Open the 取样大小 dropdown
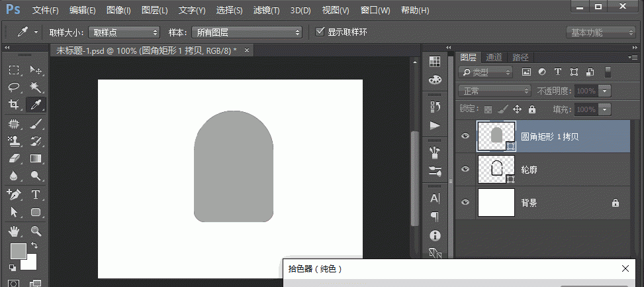Image resolution: width=644 pixels, height=287 pixels. 124,32
